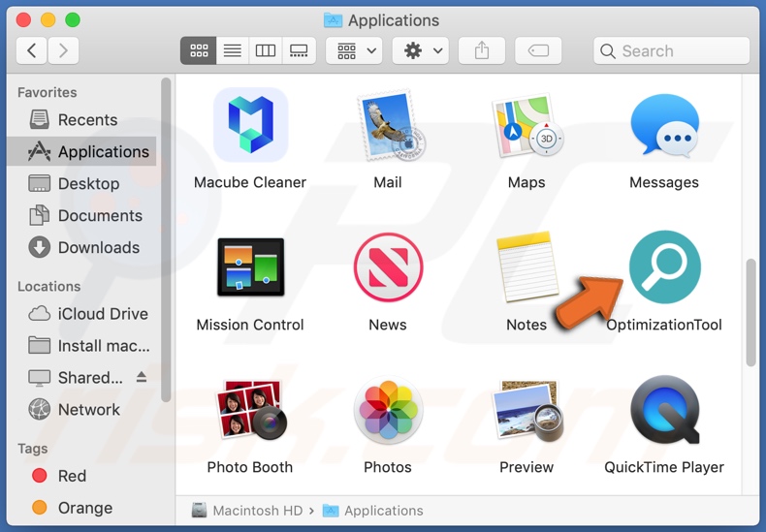Click the QuickTime Player app icon

(x=665, y=410)
